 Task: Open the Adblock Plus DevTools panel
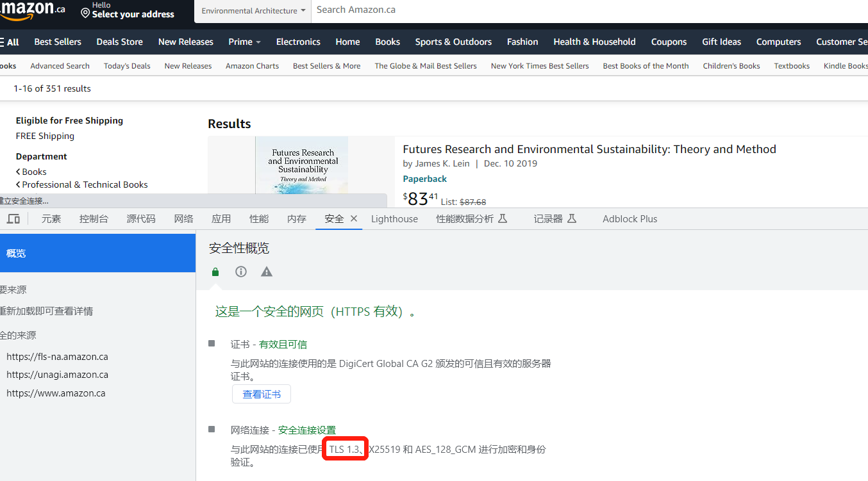point(629,218)
